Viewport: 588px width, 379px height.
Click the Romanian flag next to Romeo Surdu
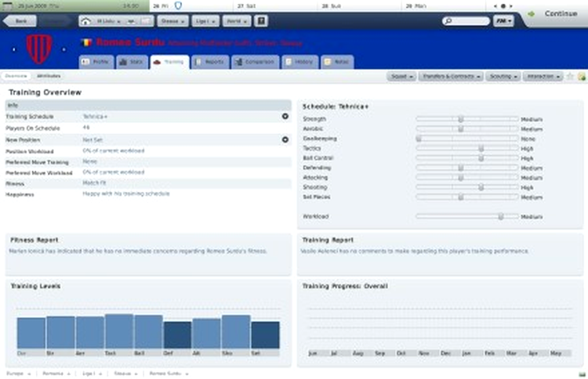point(86,42)
